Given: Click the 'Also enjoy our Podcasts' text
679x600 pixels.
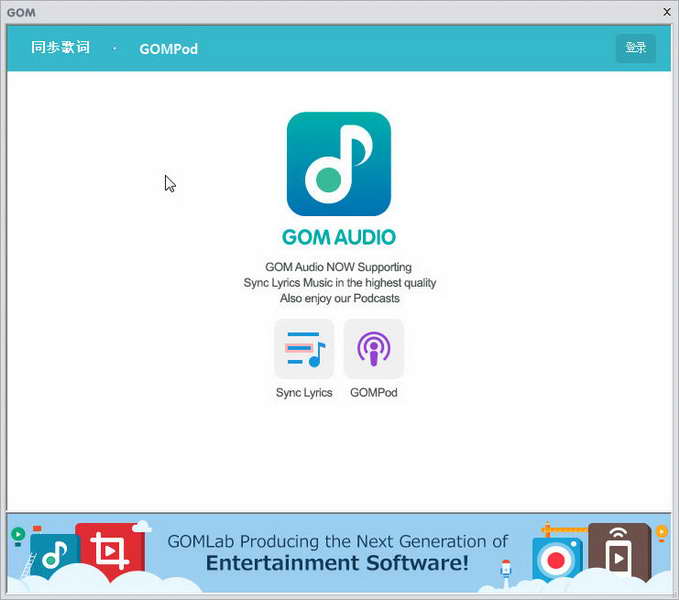Looking at the screenshot, I should (x=340, y=298).
